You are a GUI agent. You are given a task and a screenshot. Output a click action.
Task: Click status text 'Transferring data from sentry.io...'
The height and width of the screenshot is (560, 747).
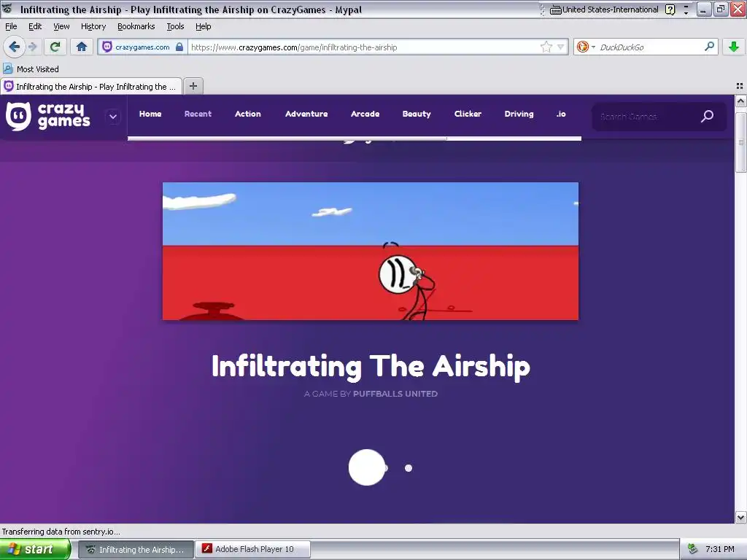[61, 532]
